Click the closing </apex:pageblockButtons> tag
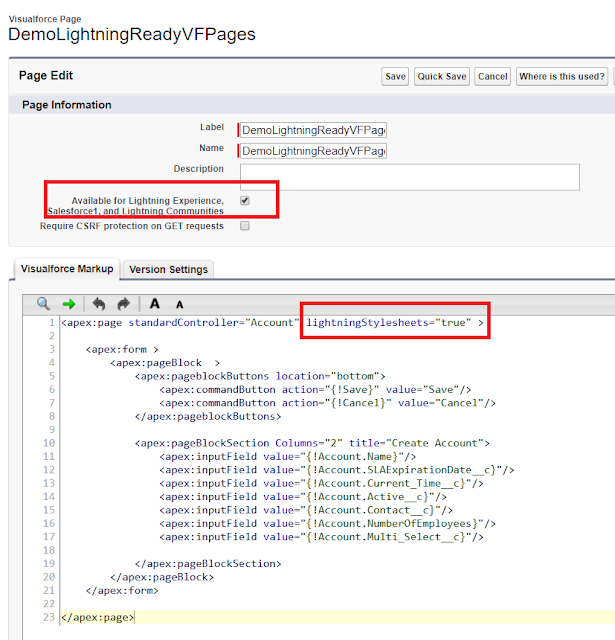Image resolution: width=615 pixels, height=640 pixels. (208, 416)
